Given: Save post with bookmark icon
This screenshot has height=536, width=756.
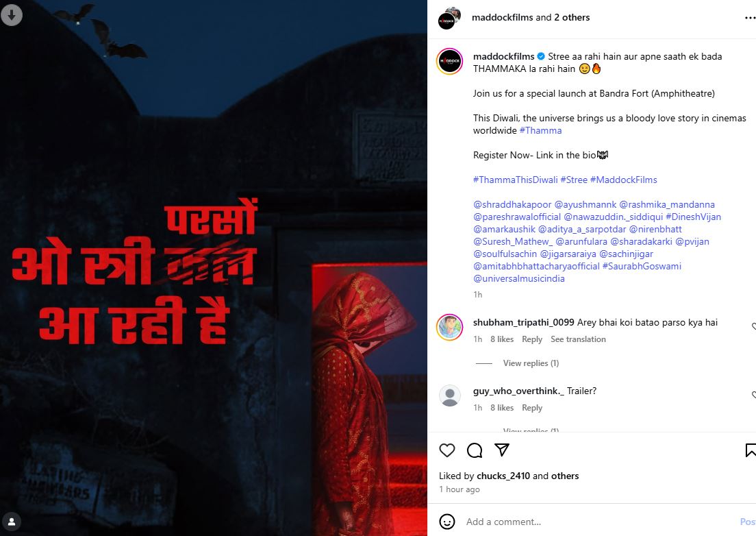Looking at the screenshot, I should [751, 450].
